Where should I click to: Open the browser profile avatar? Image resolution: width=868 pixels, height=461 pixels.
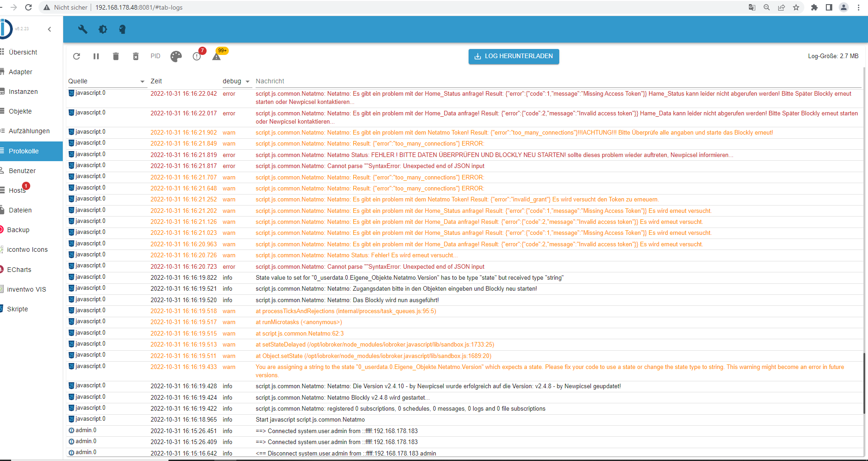click(x=844, y=7)
